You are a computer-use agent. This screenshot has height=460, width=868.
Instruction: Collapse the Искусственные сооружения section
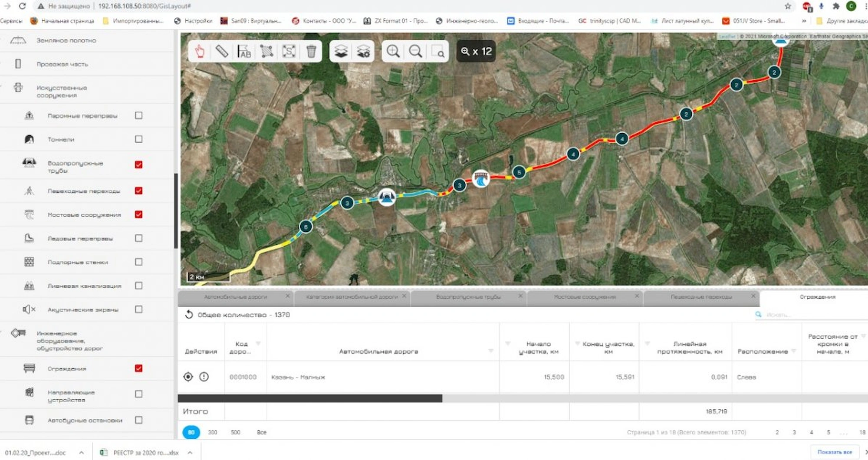pyautogui.click(x=61, y=91)
